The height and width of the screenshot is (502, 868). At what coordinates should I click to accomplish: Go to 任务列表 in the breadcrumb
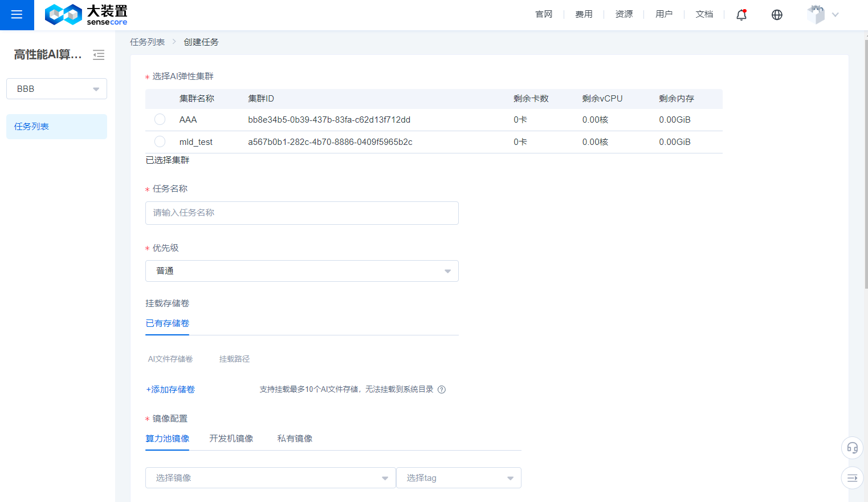pyautogui.click(x=147, y=42)
